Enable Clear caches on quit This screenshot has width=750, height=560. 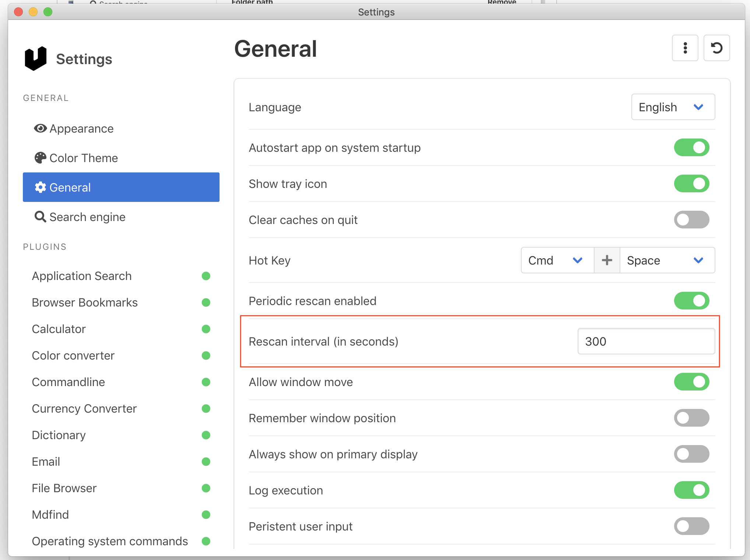coord(691,220)
